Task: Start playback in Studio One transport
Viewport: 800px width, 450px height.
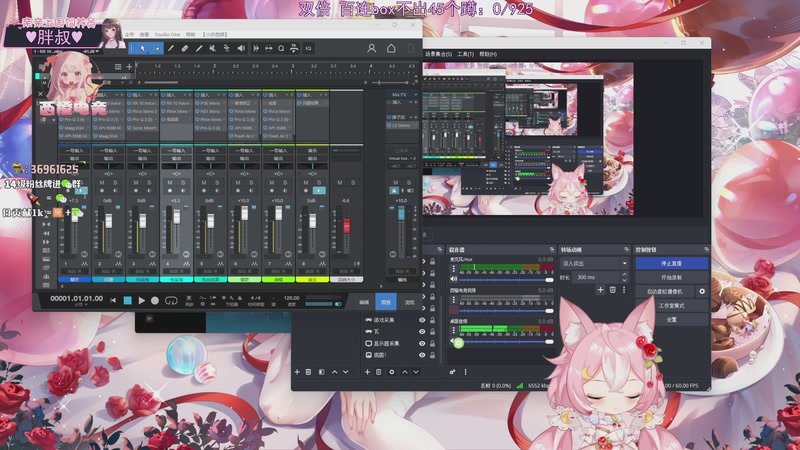Action: pyautogui.click(x=142, y=301)
